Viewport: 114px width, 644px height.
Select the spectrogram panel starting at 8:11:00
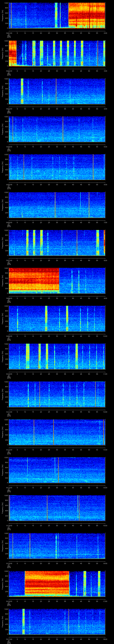coord(57,394)
